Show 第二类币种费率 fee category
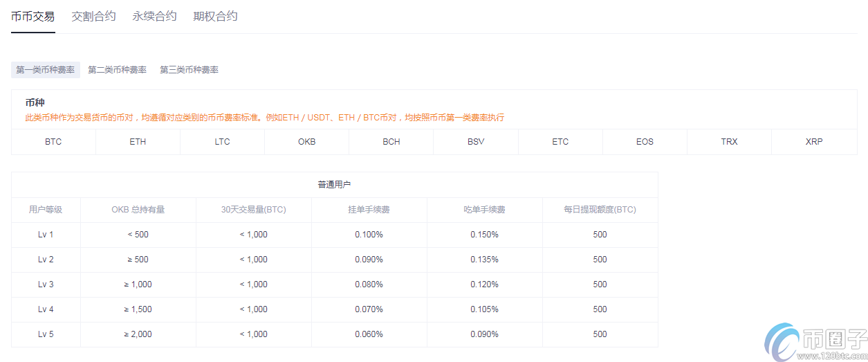868x362 pixels. tap(117, 70)
